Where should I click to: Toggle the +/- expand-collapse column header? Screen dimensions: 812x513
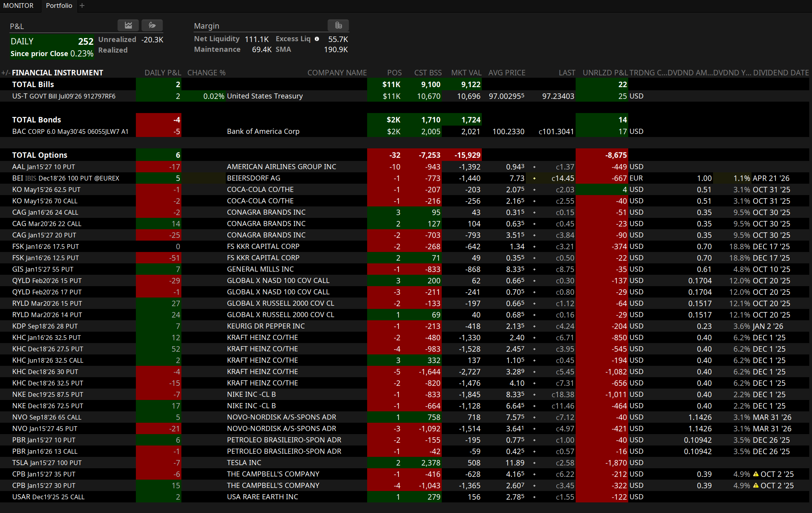[x=5, y=73]
